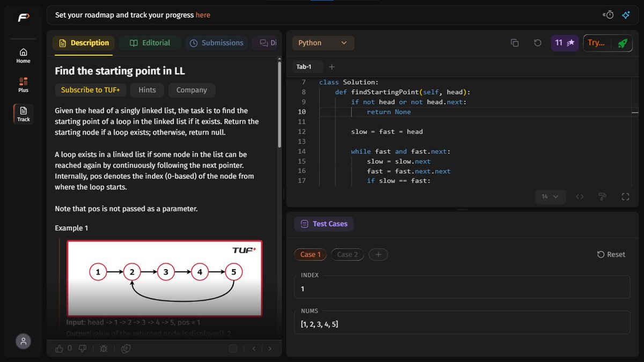The image size is (644, 362).
Task: Start the stopwatch timer icon
Action: [608, 15]
